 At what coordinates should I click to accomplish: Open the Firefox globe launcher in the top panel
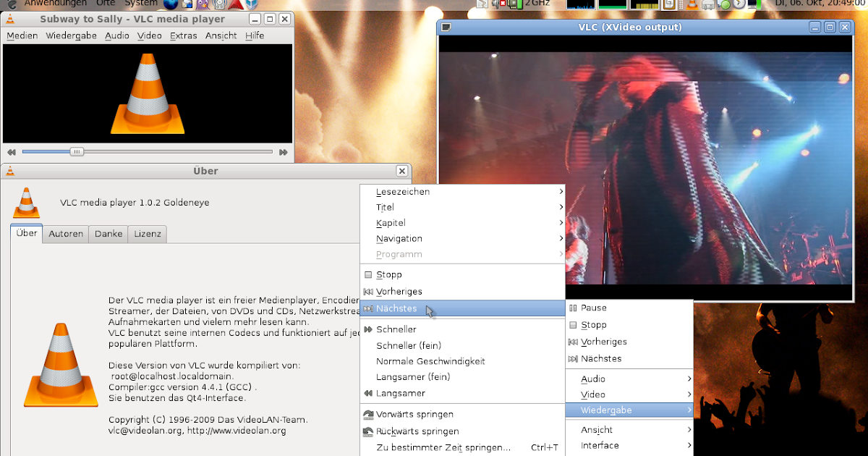171,4
